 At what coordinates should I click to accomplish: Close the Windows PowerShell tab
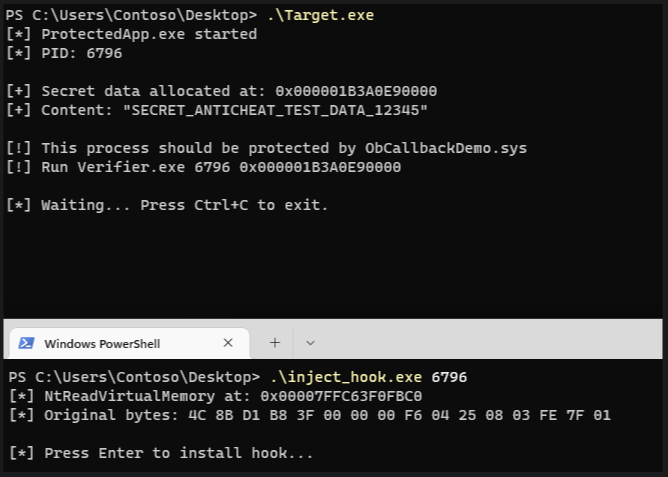click(228, 343)
